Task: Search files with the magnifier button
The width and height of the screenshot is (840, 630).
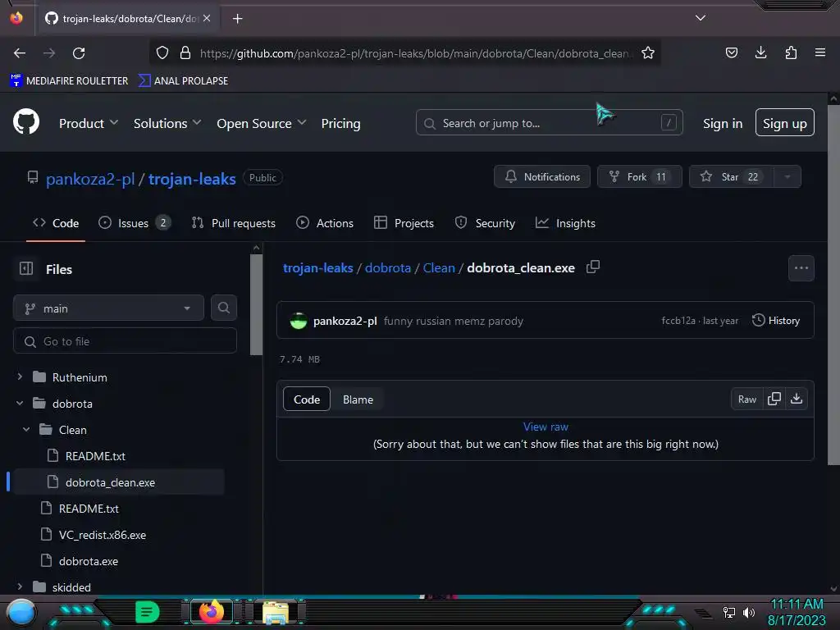Action: click(x=224, y=308)
